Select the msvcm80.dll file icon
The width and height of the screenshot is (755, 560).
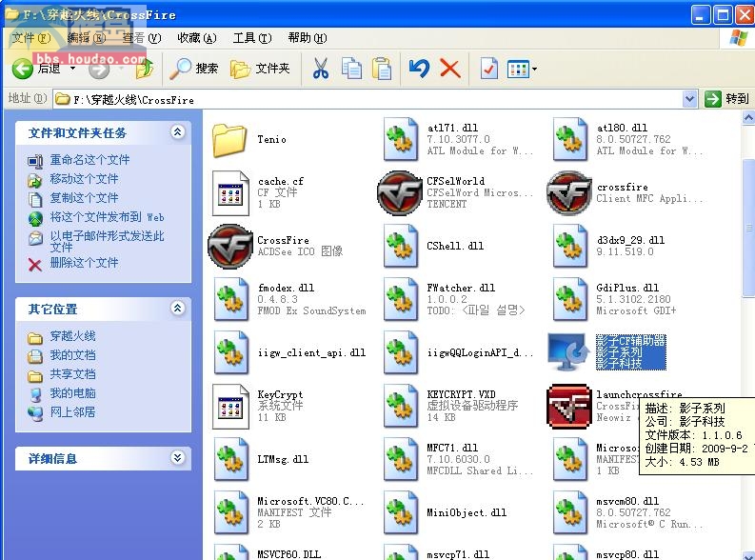(x=570, y=512)
